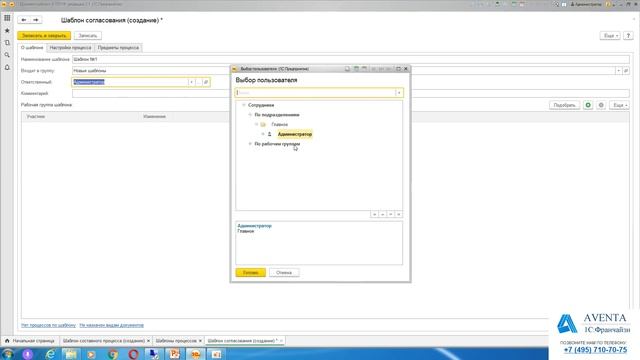Open the search magnifier in left sidebar

point(7,55)
